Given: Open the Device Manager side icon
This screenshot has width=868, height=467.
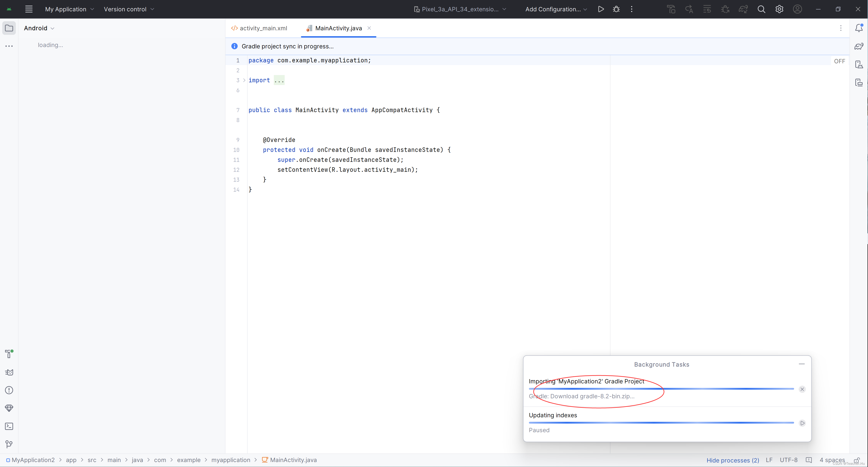Looking at the screenshot, I should (859, 64).
